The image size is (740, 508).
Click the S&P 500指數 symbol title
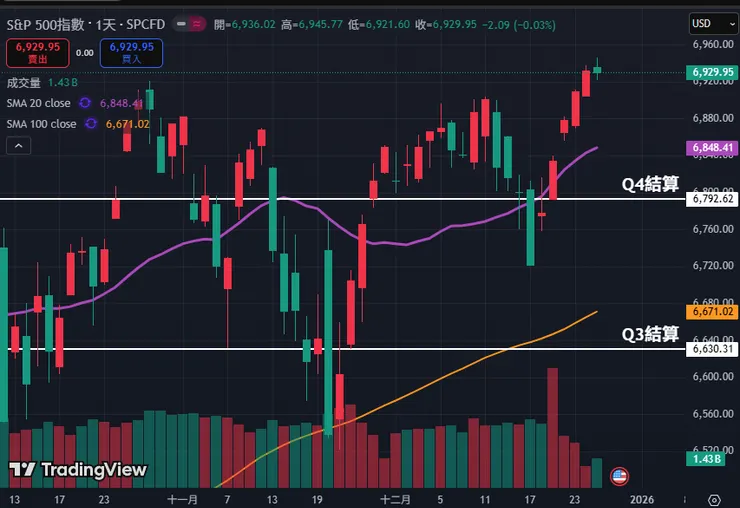45,25
